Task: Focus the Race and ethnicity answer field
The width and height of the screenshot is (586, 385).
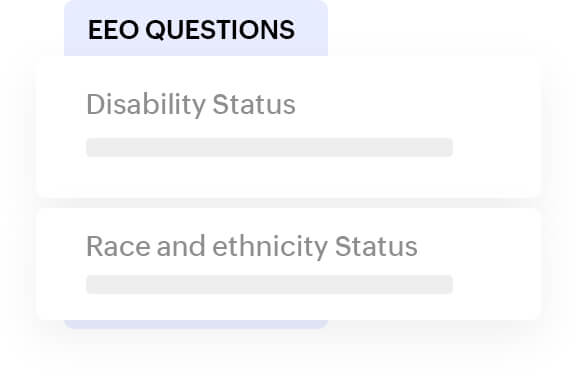Action: (269, 284)
